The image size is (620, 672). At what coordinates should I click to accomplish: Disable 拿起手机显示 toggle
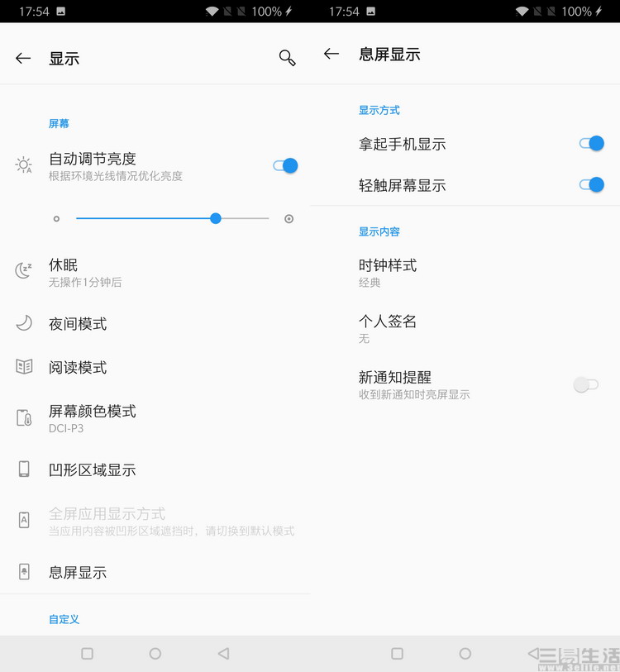[x=591, y=144]
